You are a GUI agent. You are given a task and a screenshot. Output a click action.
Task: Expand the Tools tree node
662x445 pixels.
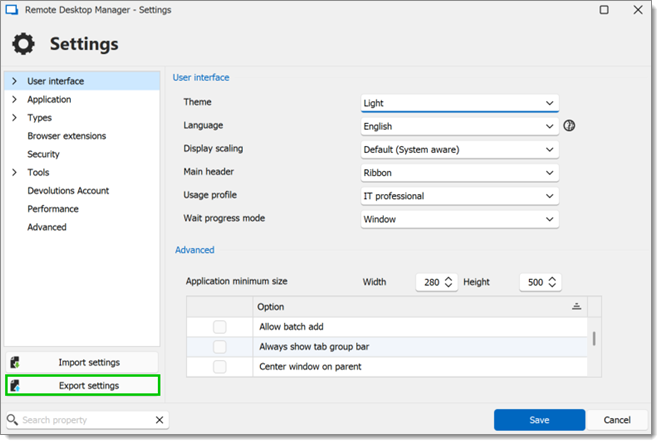pos(14,172)
